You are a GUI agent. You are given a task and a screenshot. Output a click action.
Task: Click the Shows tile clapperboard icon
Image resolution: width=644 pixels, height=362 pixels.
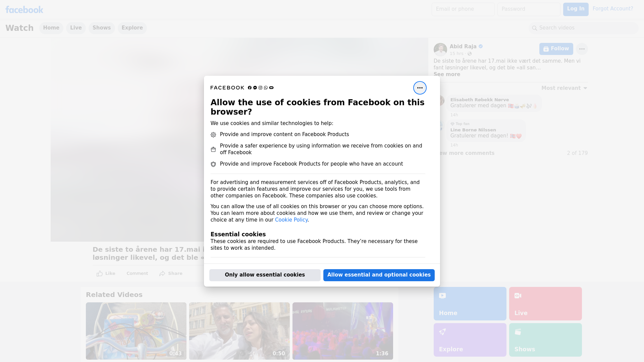(518, 332)
